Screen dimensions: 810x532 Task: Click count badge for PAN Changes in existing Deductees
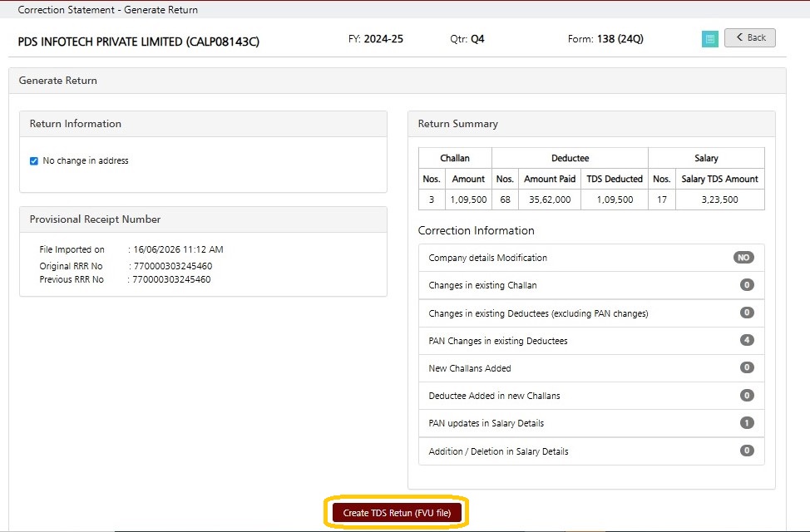tap(747, 340)
